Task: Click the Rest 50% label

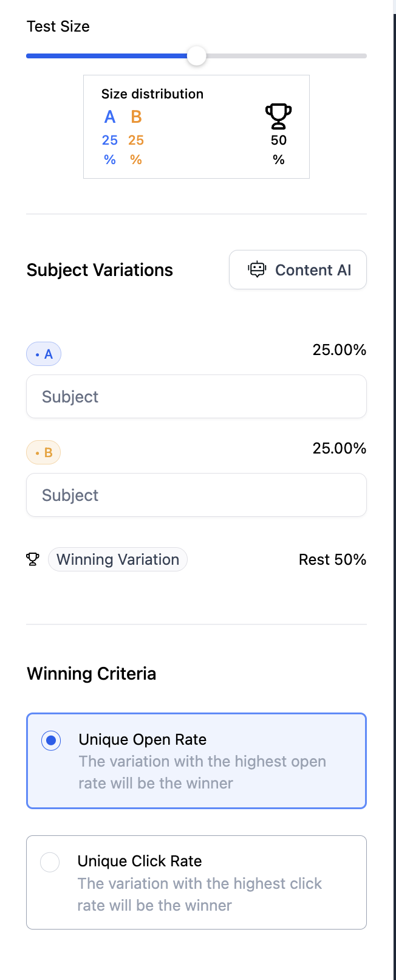Action: coord(332,559)
